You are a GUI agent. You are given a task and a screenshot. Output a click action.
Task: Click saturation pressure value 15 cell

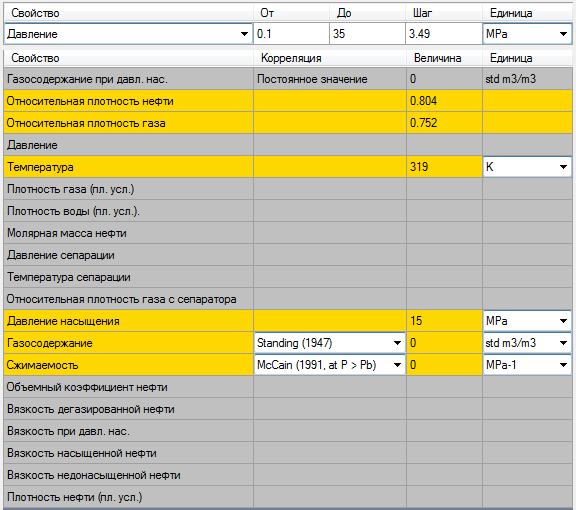click(x=444, y=321)
